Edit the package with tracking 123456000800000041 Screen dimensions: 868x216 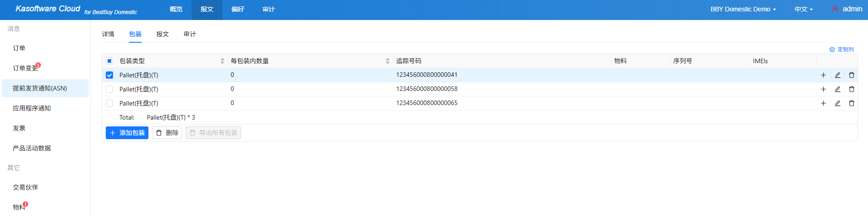click(837, 75)
